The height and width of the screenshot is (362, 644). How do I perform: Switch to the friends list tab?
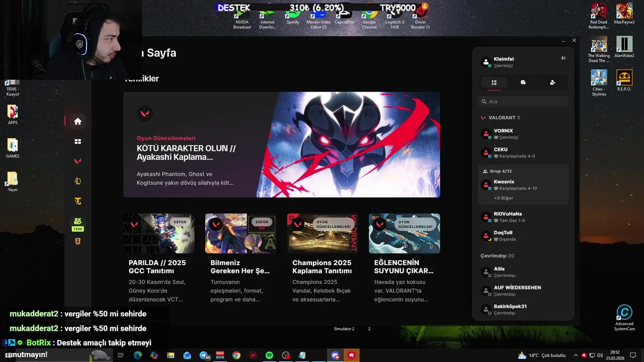pyautogui.click(x=494, y=82)
